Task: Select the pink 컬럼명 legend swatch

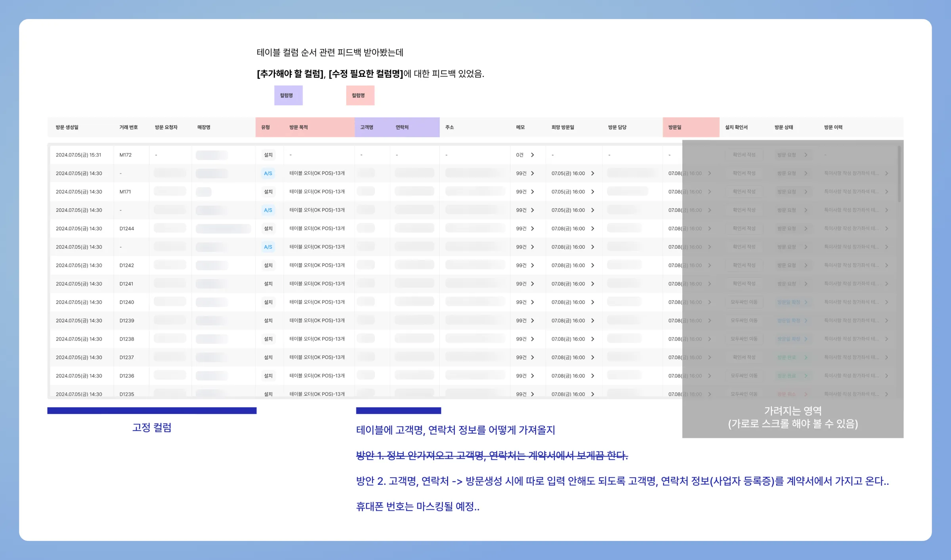Action: coord(360,95)
